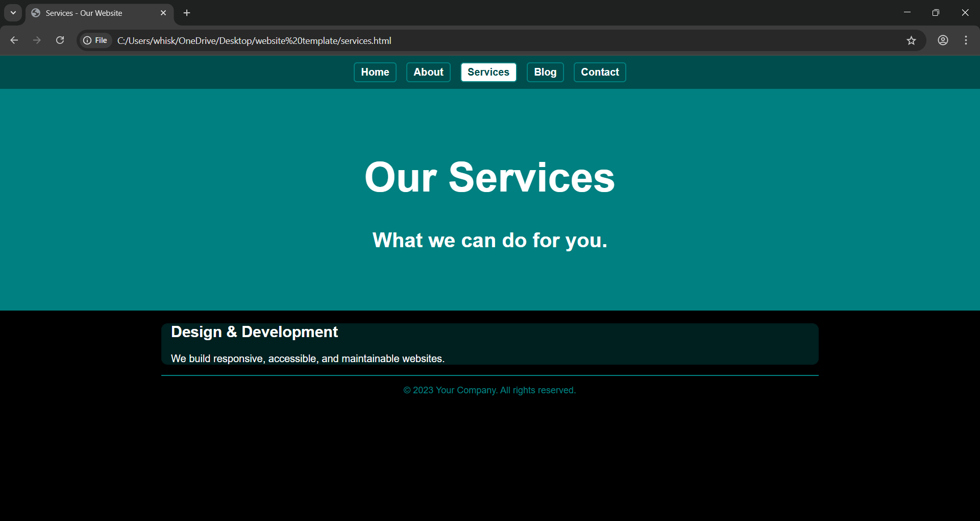Minimize the browser window
The height and width of the screenshot is (521, 980).
tap(907, 13)
